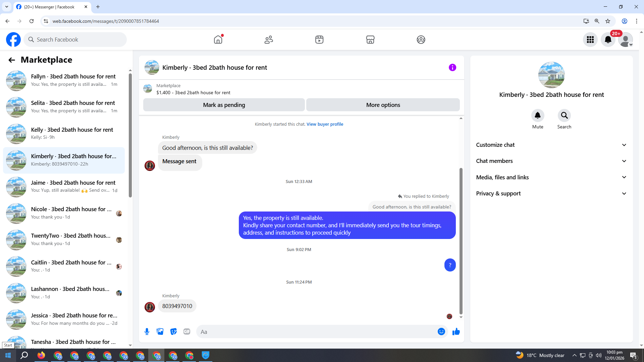Click the purple conversation info icon
The image size is (644, 362).
[x=452, y=67]
